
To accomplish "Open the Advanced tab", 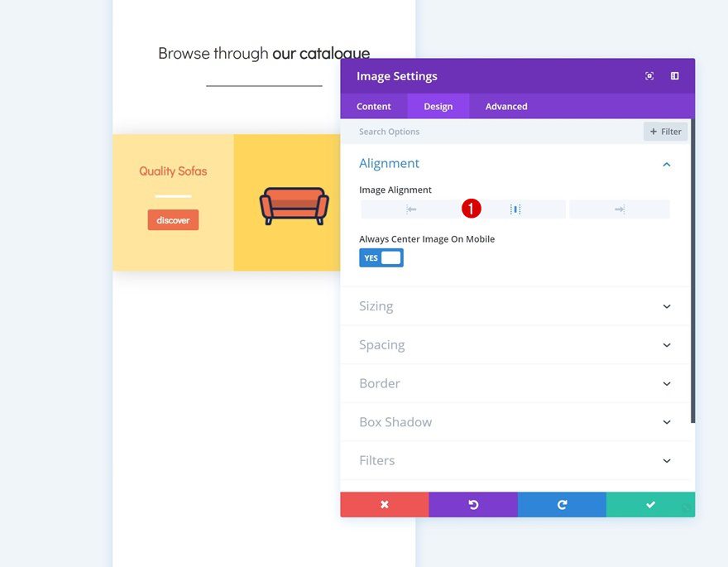I will [x=506, y=106].
